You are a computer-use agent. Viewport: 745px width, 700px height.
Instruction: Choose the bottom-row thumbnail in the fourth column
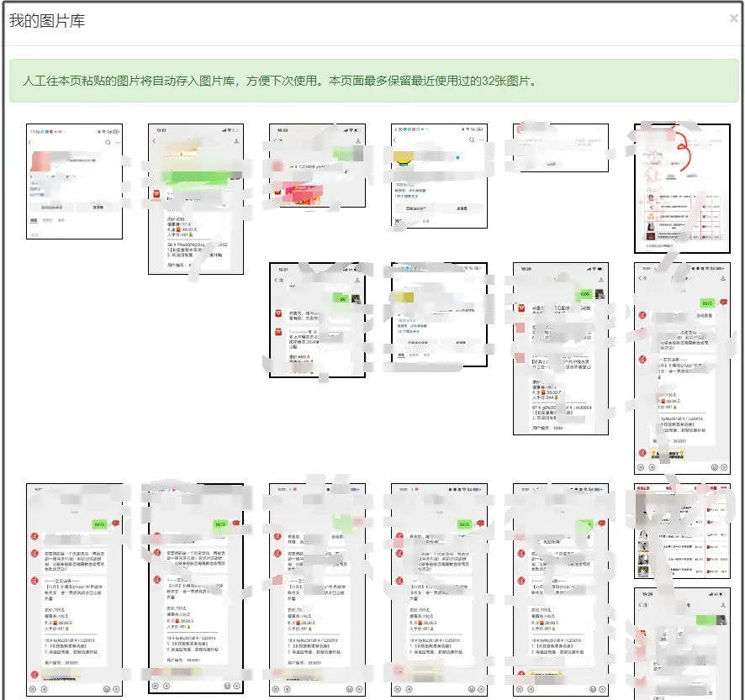coord(439,590)
